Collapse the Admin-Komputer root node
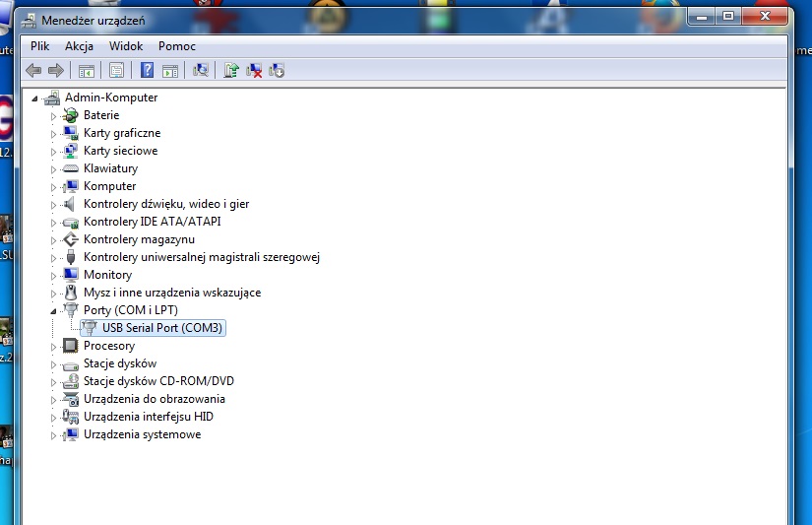The height and width of the screenshot is (525, 812). tap(36, 98)
